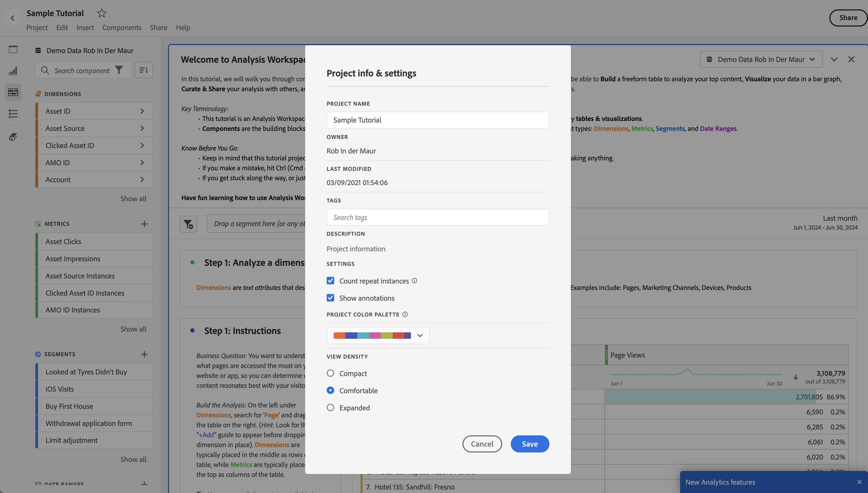Click the Search tags input field
This screenshot has width=868, height=493.
pyautogui.click(x=437, y=217)
